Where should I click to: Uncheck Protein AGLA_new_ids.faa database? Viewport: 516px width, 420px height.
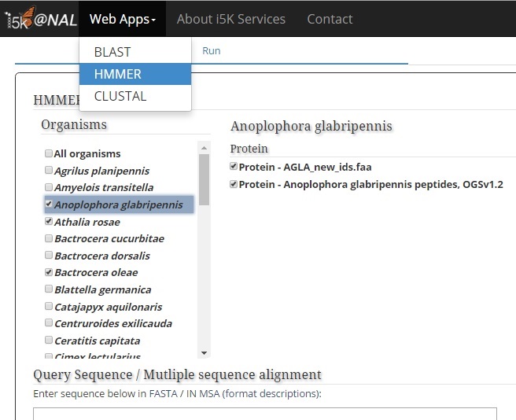[234, 166]
